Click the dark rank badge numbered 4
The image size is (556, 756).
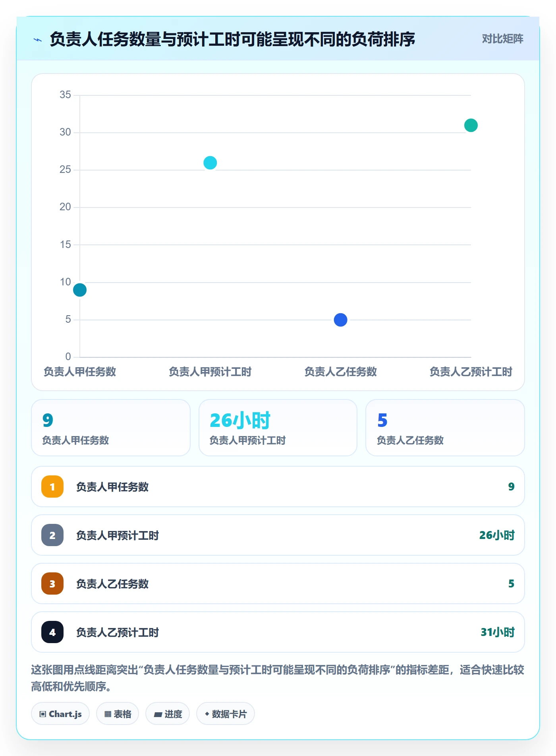pos(52,632)
